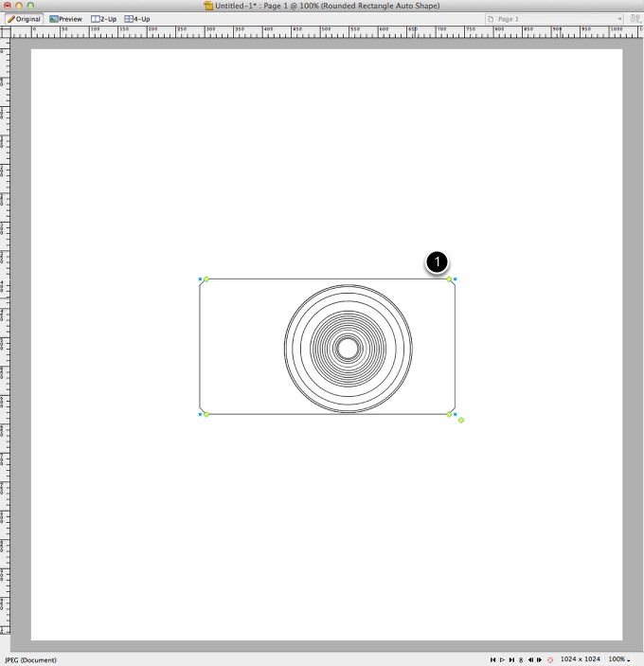Step to the next frame
This screenshot has width=644, height=666.
(539, 659)
